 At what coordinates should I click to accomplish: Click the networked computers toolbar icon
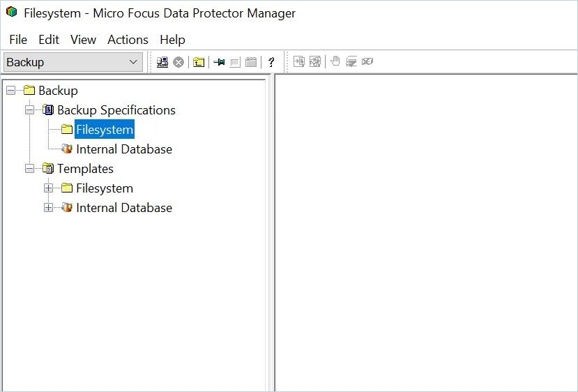pos(162,62)
